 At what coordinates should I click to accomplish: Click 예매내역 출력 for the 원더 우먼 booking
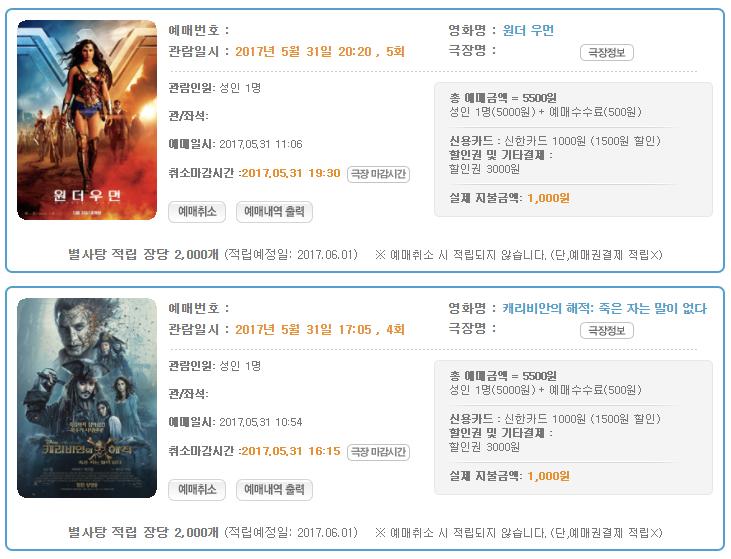coord(274,212)
